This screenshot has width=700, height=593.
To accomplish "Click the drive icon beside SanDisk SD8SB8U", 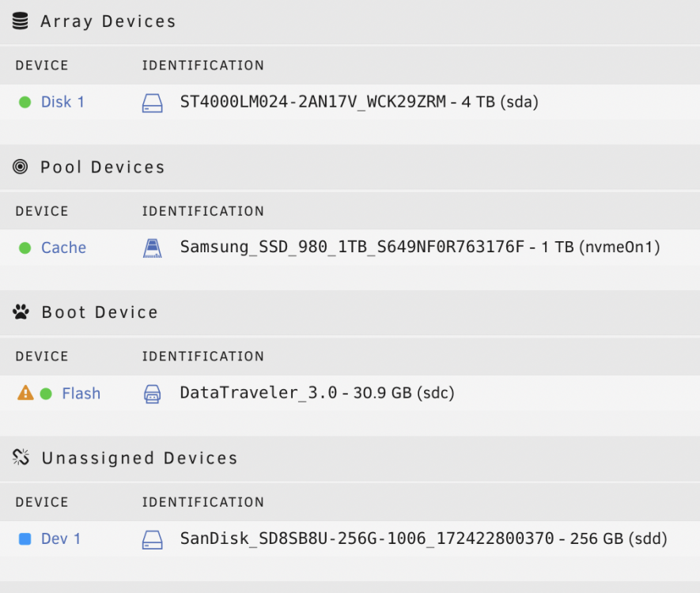I will [152, 539].
